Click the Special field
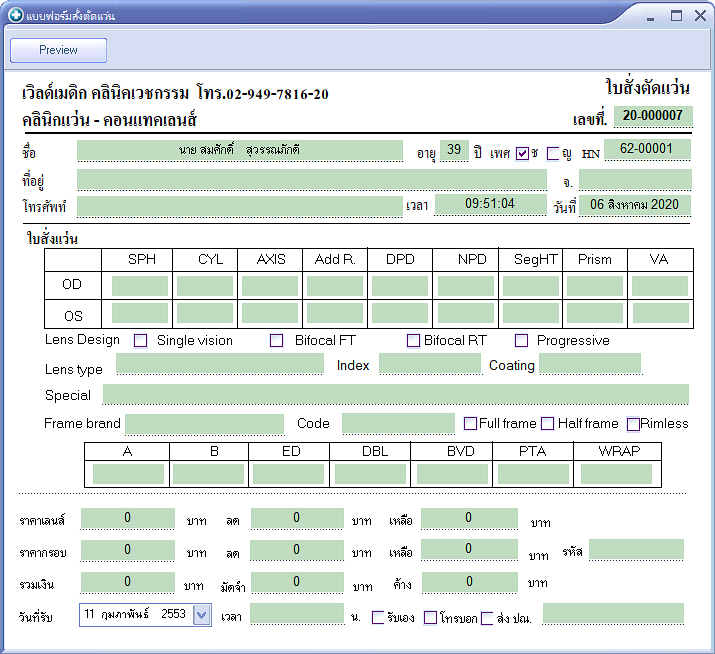Screen dimensions: 715x654 pos(395,394)
